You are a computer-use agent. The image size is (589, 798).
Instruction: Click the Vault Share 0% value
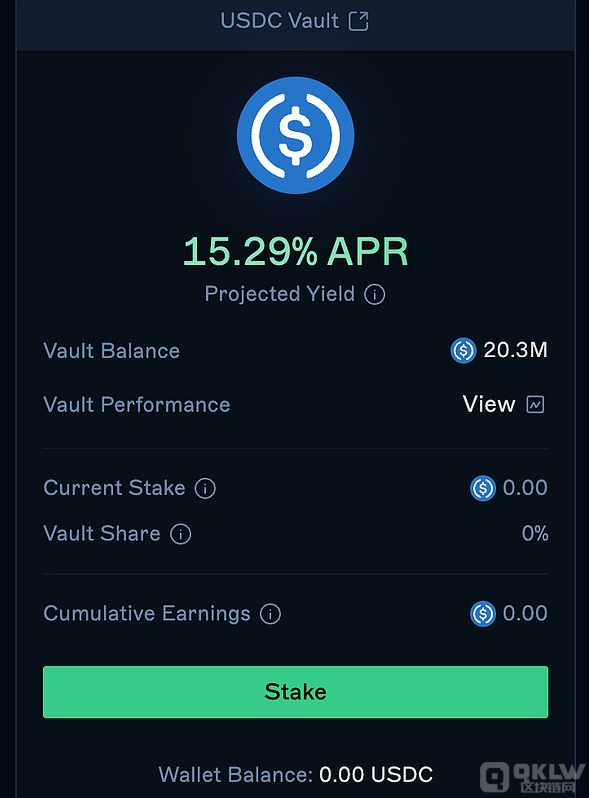[x=535, y=534]
